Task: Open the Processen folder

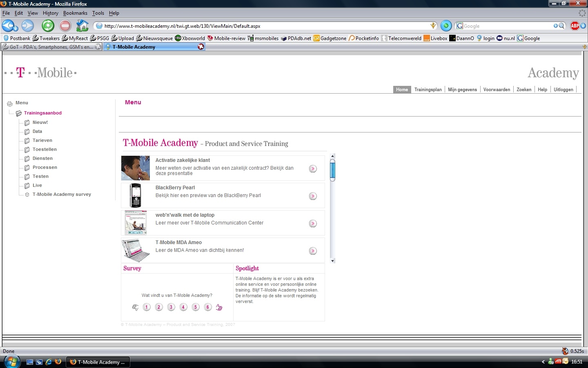Action: pyautogui.click(x=45, y=167)
